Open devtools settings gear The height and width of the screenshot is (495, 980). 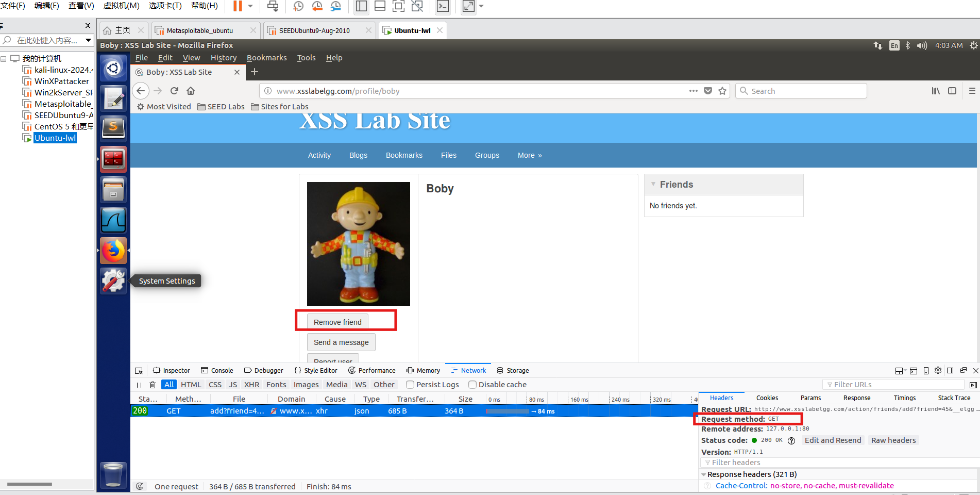tap(938, 370)
